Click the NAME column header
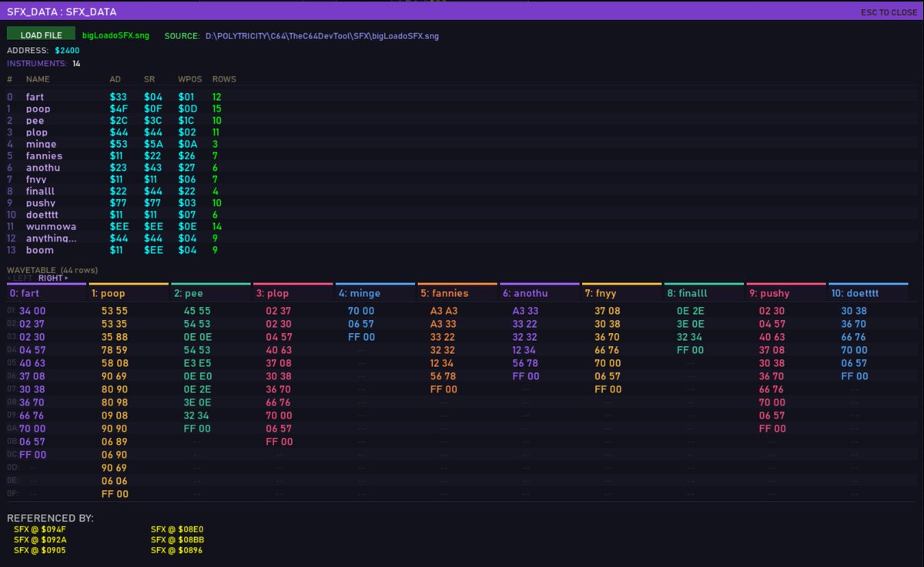 pos(38,79)
